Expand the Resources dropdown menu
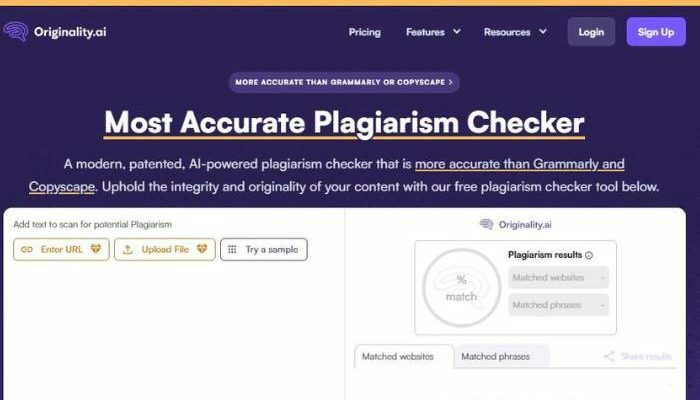This screenshot has height=400, width=700. coord(515,32)
